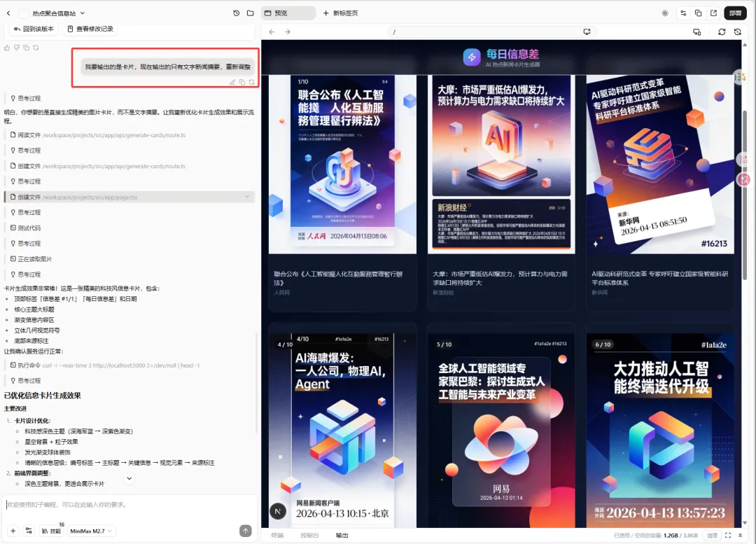Image resolution: width=756 pixels, height=544 pixels.
Task: Open the project files folder icon
Action: click(x=250, y=13)
